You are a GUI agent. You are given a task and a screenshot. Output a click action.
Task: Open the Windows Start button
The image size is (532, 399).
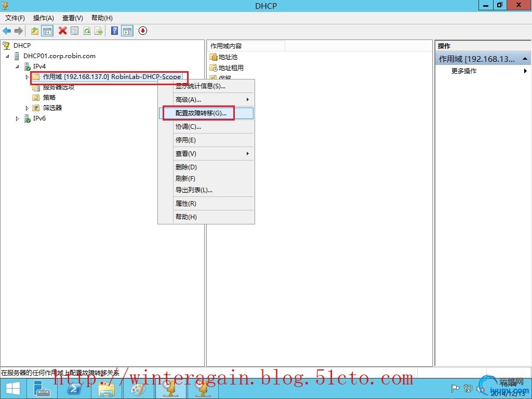pos(12,389)
